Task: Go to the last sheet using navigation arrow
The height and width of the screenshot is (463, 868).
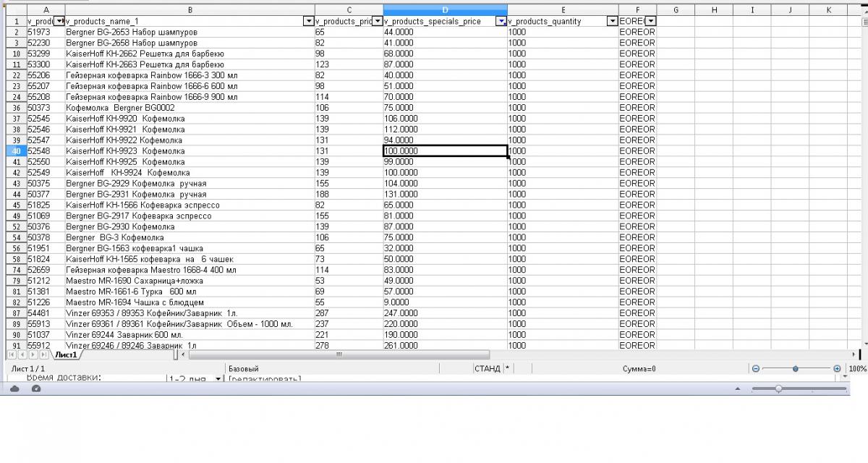Action: tap(43, 355)
